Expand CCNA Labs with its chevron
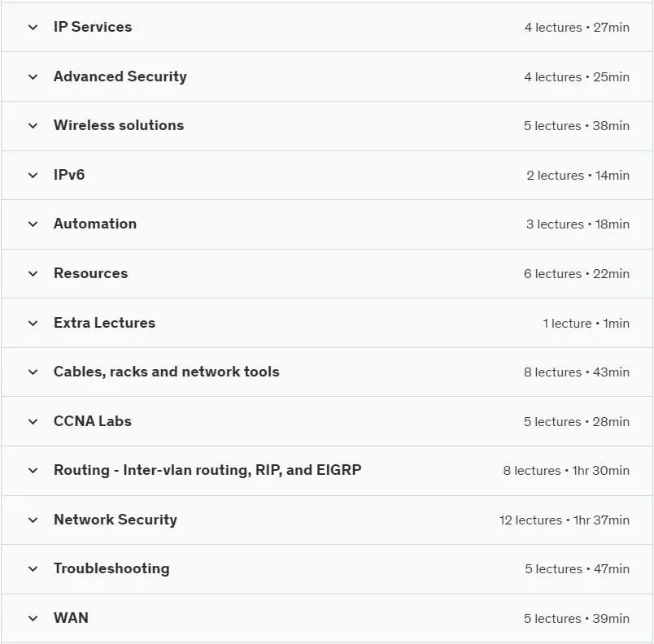This screenshot has height=644, width=654. [x=33, y=421]
